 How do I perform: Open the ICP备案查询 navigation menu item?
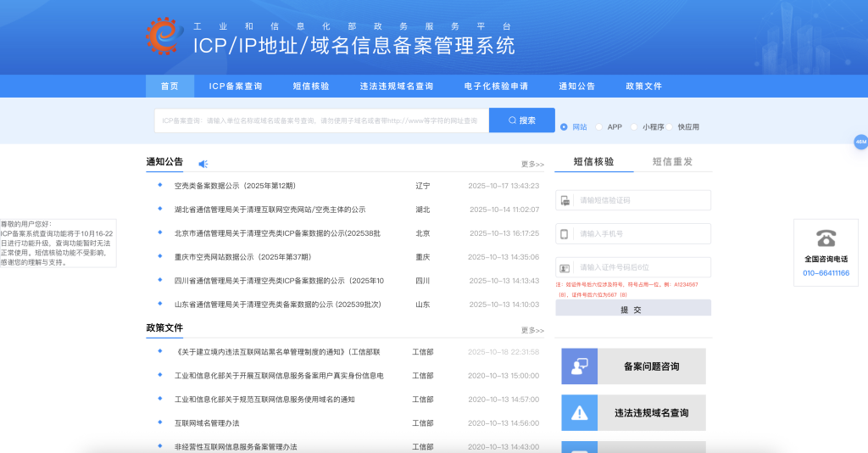tap(236, 87)
